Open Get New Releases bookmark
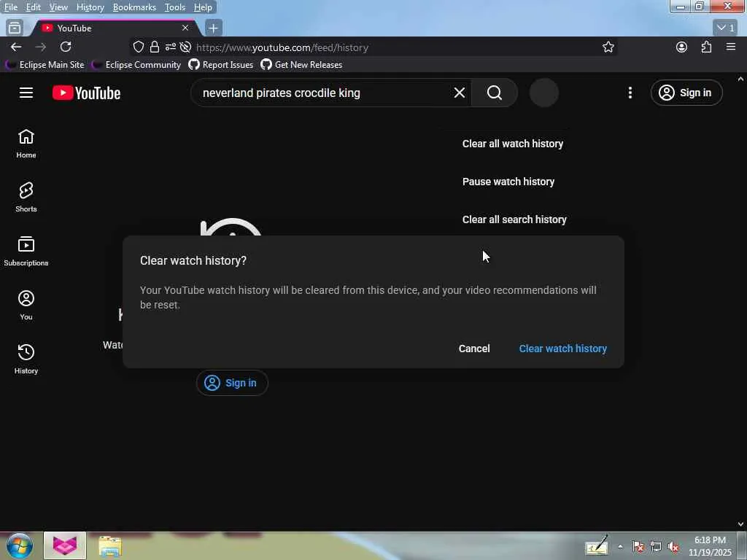 pos(301,65)
